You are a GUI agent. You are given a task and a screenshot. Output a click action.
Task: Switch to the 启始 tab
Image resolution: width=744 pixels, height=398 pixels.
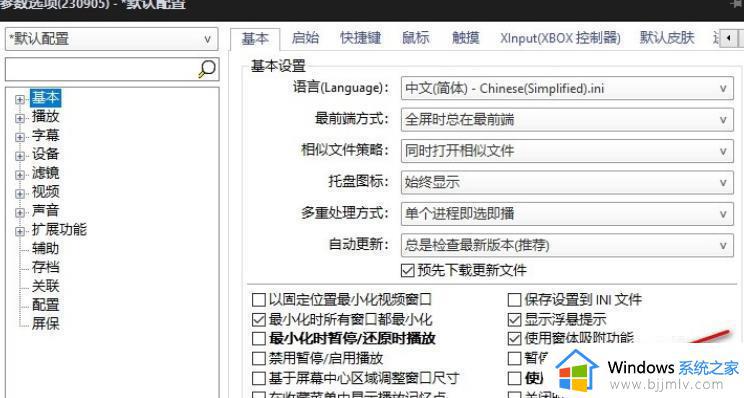(306, 38)
